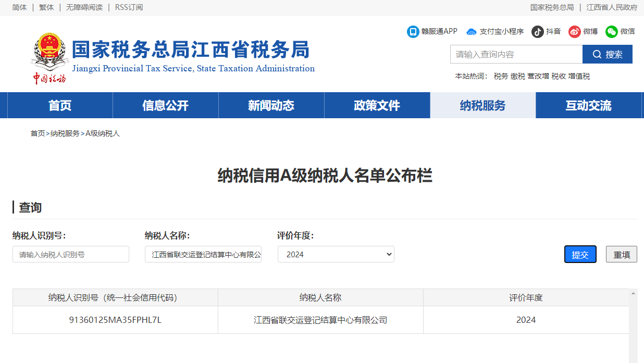Click the national emblem logo
The height and width of the screenshot is (363, 644).
(49, 52)
